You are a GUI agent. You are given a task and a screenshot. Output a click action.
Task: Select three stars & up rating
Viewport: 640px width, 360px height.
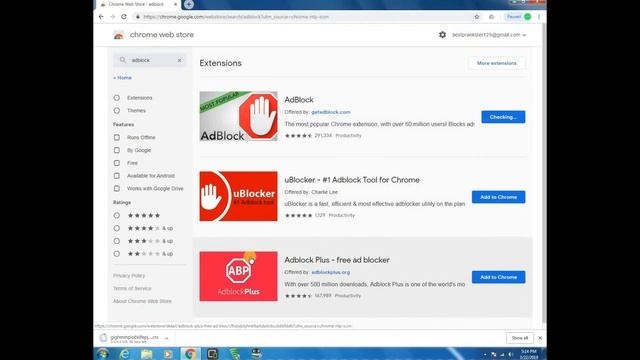(x=117, y=241)
